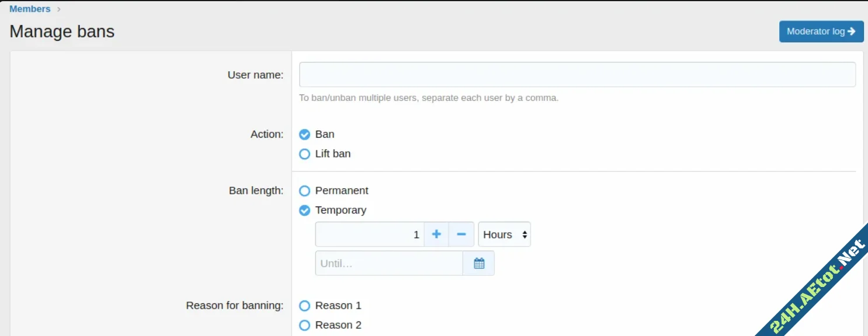Open the Hours time unit dropdown
Image resolution: width=868 pixels, height=336 pixels.
coord(505,235)
